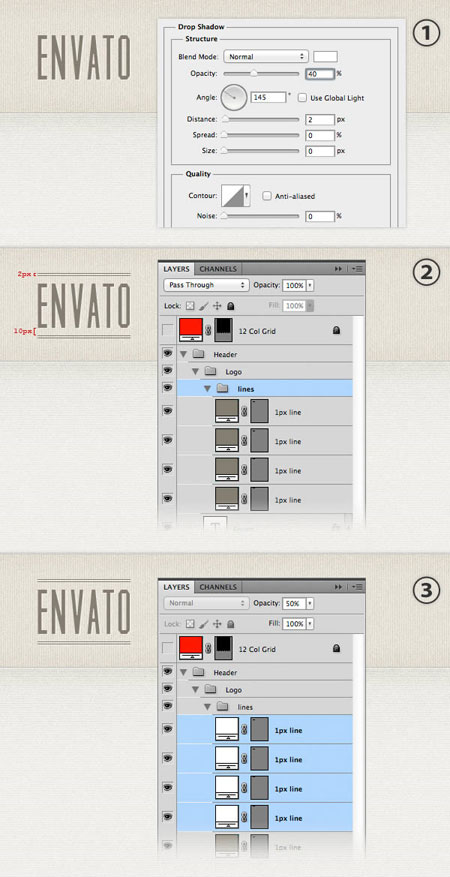
Task: Hide the Logo group in Pass Through panel
Action: click(x=167, y=371)
